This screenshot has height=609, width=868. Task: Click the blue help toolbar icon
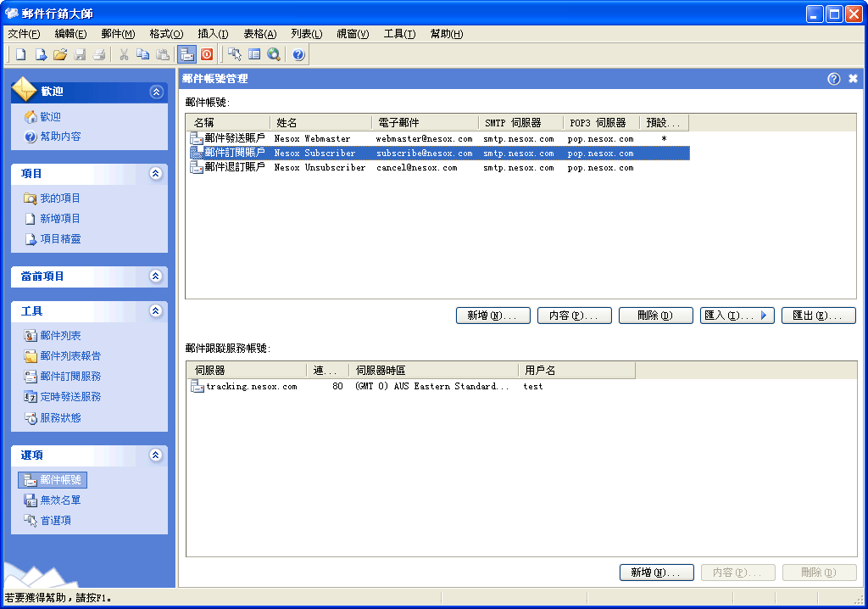[x=298, y=54]
